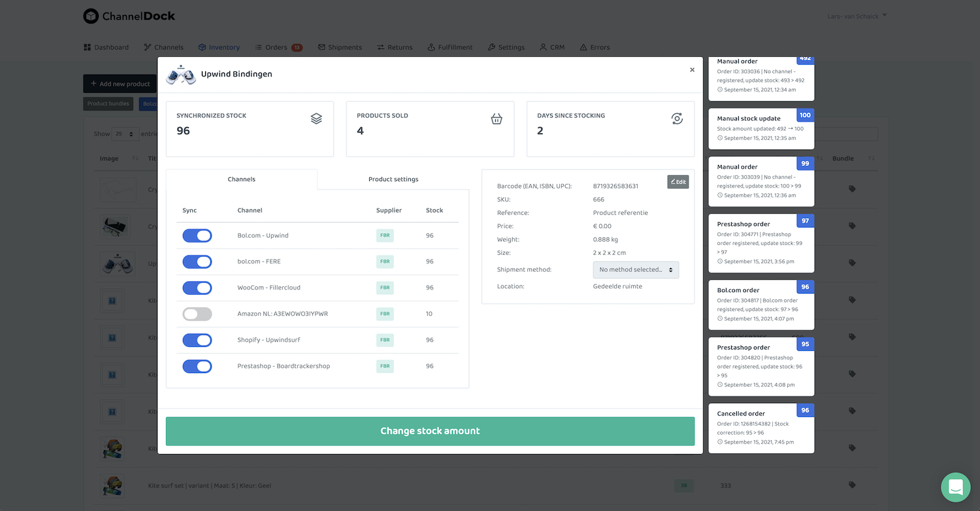Image resolution: width=980 pixels, height=511 pixels.
Task: Open the Prestashop order card for ID 304771
Action: pyautogui.click(x=761, y=243)
